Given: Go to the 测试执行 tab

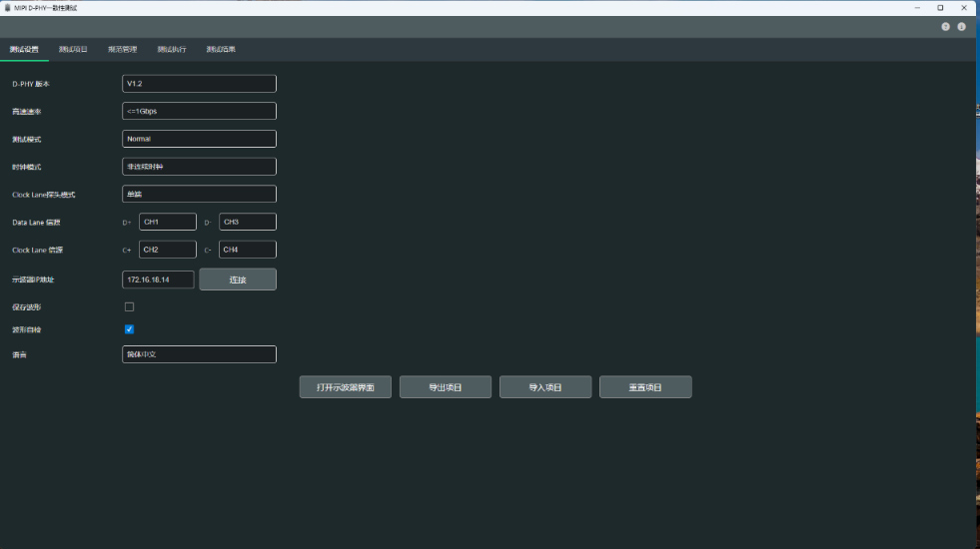Looking at the screenshot, I should (x=172, y=49).
